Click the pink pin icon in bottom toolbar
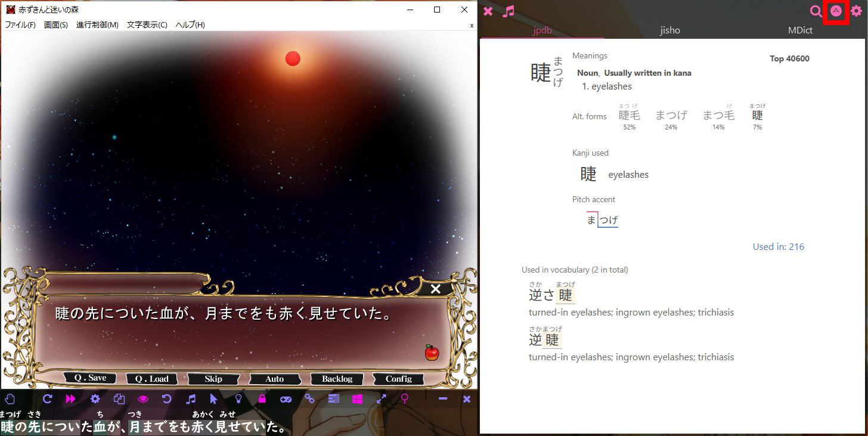 pyautogui.click(x=405, y=399)
